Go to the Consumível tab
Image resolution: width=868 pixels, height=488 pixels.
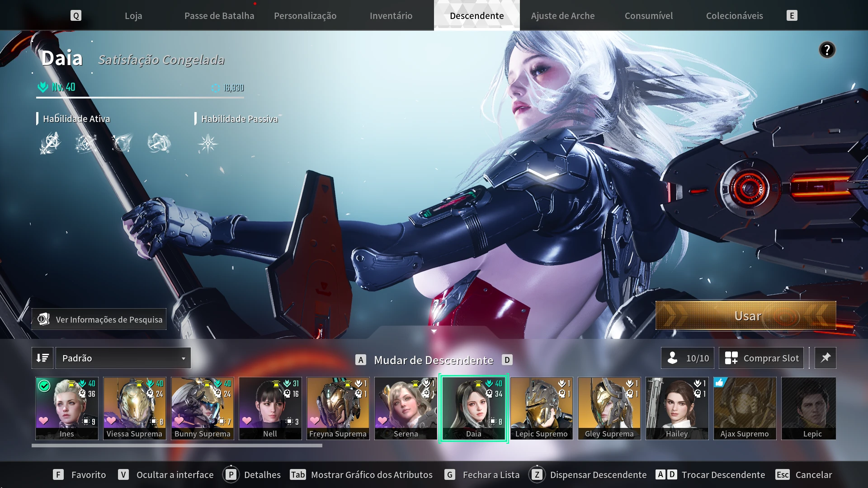tap(649, 16)
